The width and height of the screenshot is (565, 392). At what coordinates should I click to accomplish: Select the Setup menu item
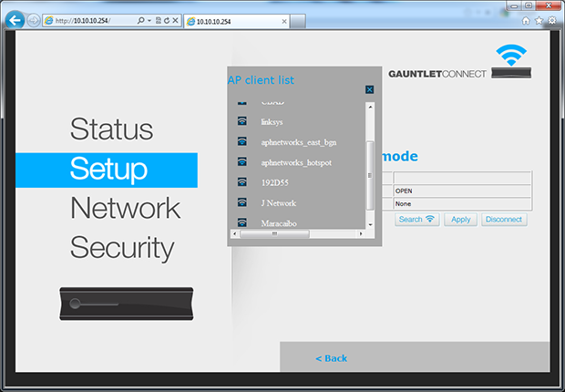click(x=108, y=169)
